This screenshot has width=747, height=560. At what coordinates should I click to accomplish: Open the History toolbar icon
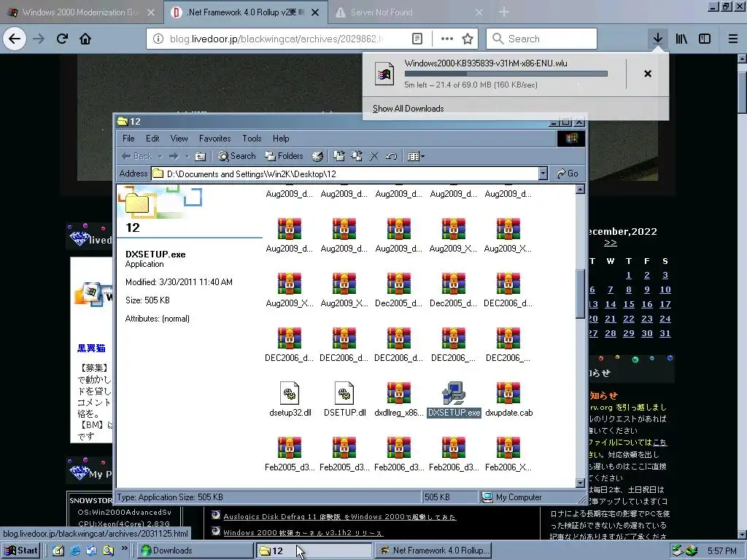point(318,156)
